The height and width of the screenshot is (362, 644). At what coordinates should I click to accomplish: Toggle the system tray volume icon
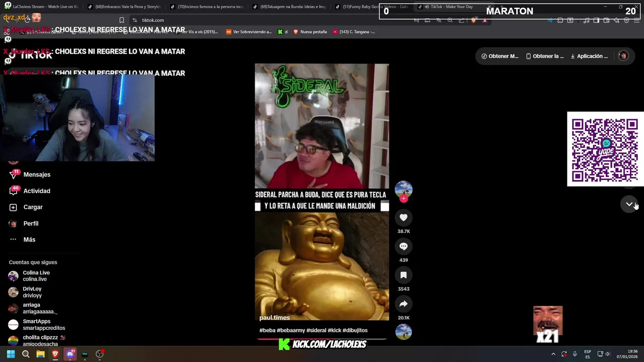point(608,354)
